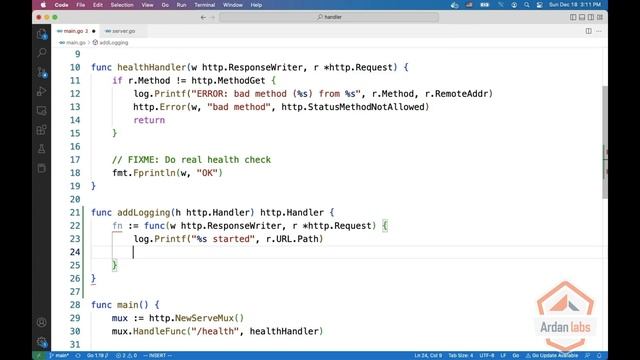Change Tab Size: 4 indentation setting
640x360 pixels.
coord(461,356)
